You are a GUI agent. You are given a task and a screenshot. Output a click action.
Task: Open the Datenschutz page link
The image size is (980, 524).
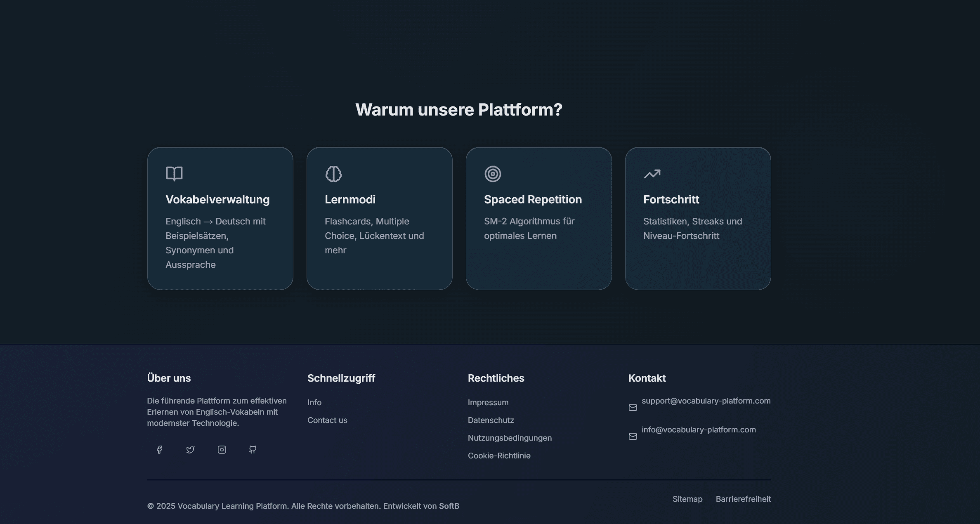point(491,420)
